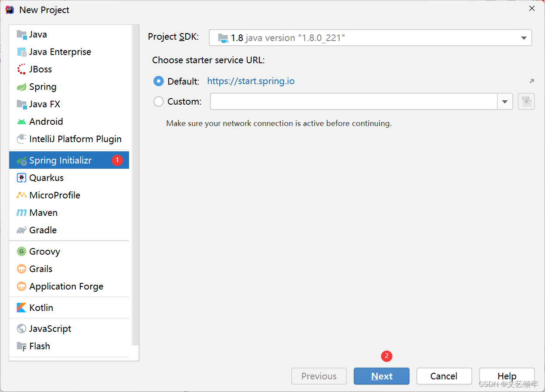Screen dimensions: 545x392
Task: Select IntelliJ Platform Plugin entry
Action: 69,139
